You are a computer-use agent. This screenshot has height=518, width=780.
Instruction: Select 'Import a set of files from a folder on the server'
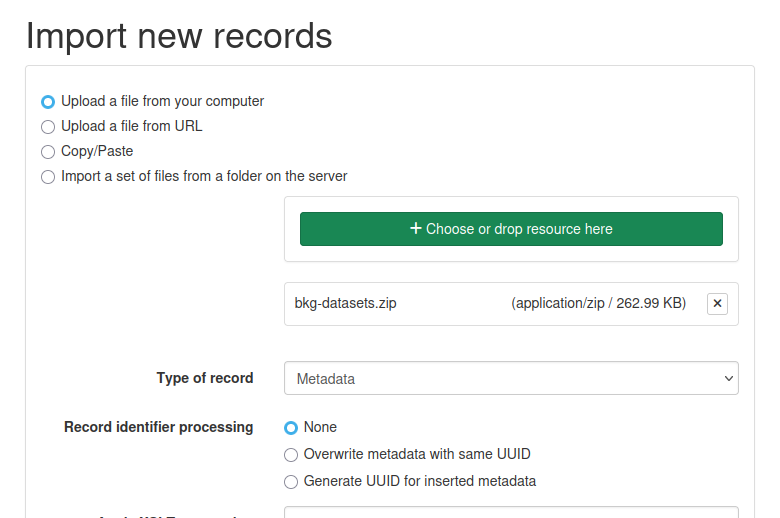[48, 177]
